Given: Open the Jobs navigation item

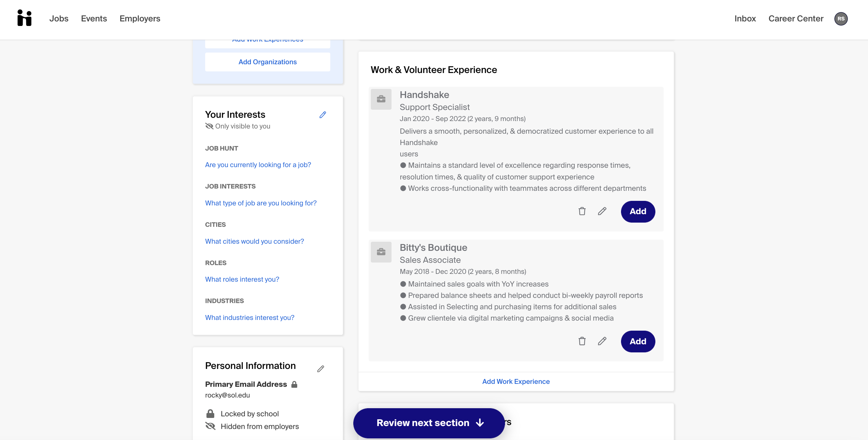Looking at the screenshot, I should click(x=59, y=18).
